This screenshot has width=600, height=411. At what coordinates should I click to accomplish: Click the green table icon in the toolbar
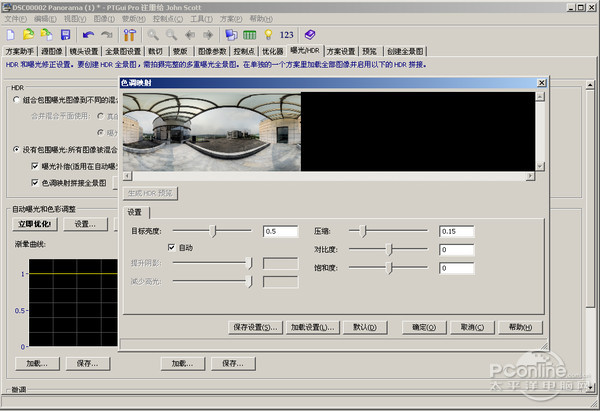pyautogui.click(x=249, y=34)
